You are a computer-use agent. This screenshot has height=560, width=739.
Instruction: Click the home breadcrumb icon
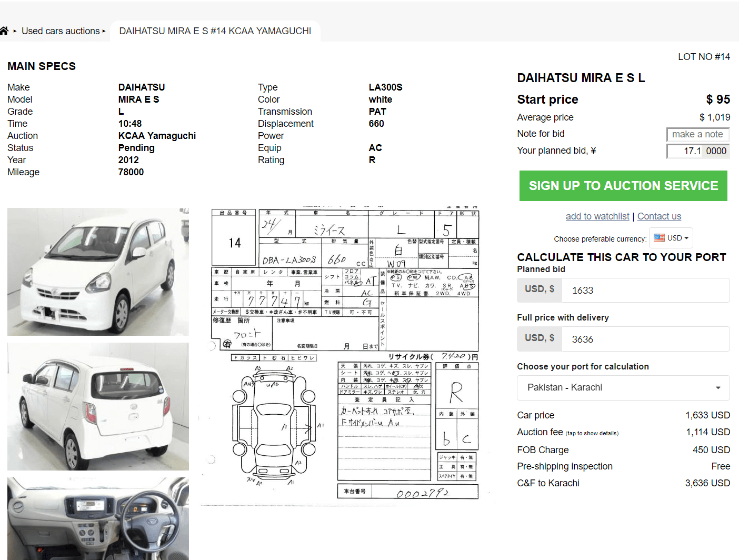(6, 31)
